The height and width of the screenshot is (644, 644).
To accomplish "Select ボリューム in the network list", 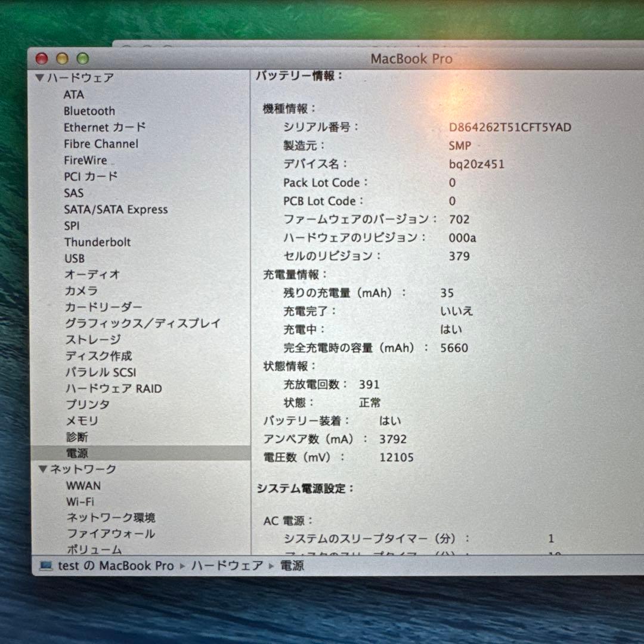I will point(94,549).
